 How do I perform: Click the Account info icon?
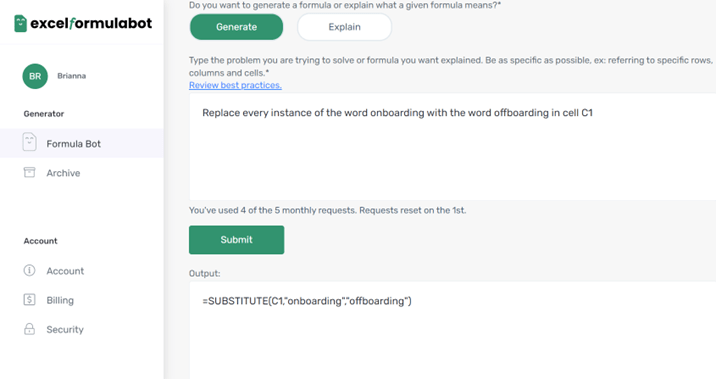pyautogui.click(x=29, y=270)
